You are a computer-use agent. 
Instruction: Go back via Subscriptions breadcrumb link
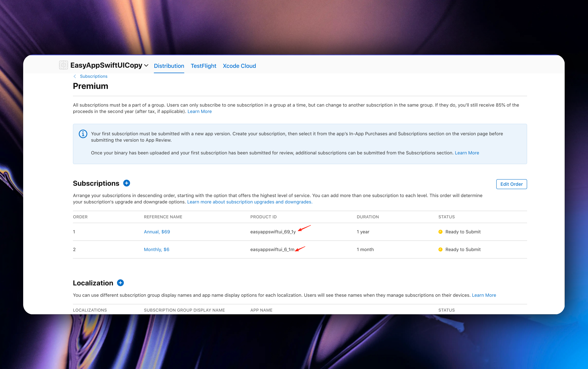point(94,76)
